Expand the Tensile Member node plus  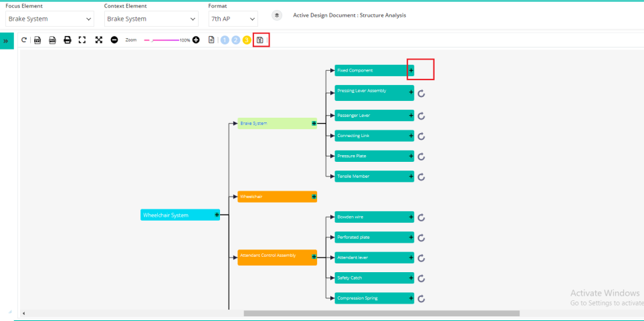(411, 176)
